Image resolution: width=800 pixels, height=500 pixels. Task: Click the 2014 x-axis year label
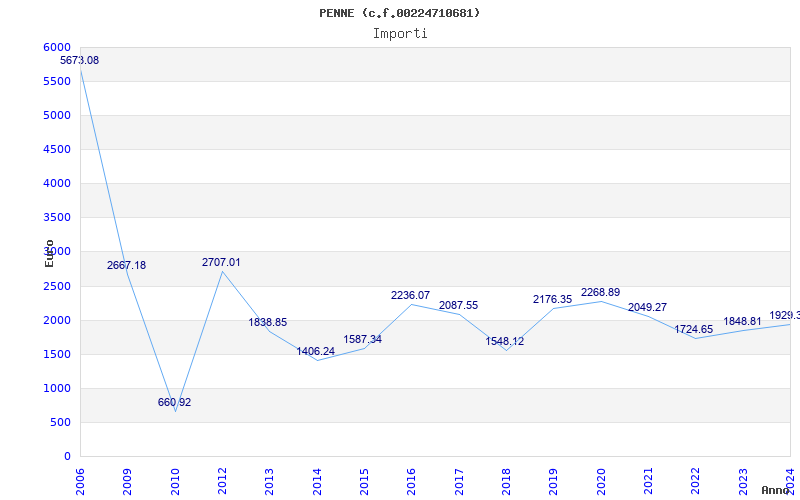317,481
